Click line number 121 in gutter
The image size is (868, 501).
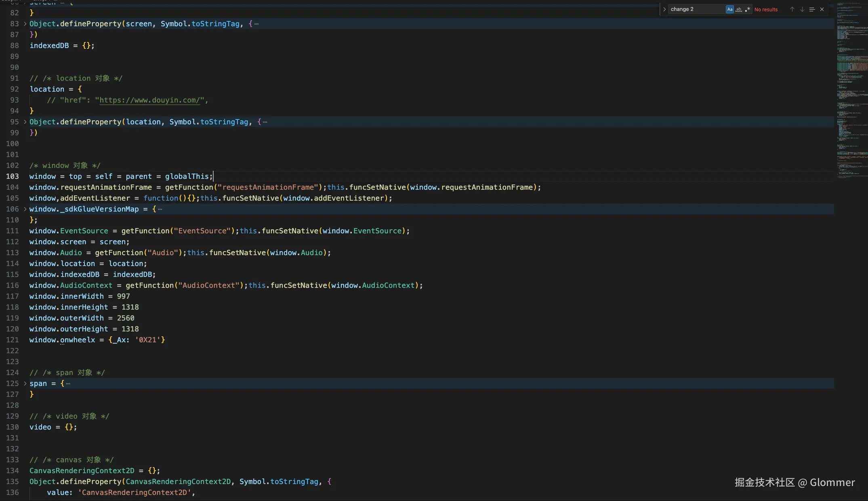click(13, 340)
